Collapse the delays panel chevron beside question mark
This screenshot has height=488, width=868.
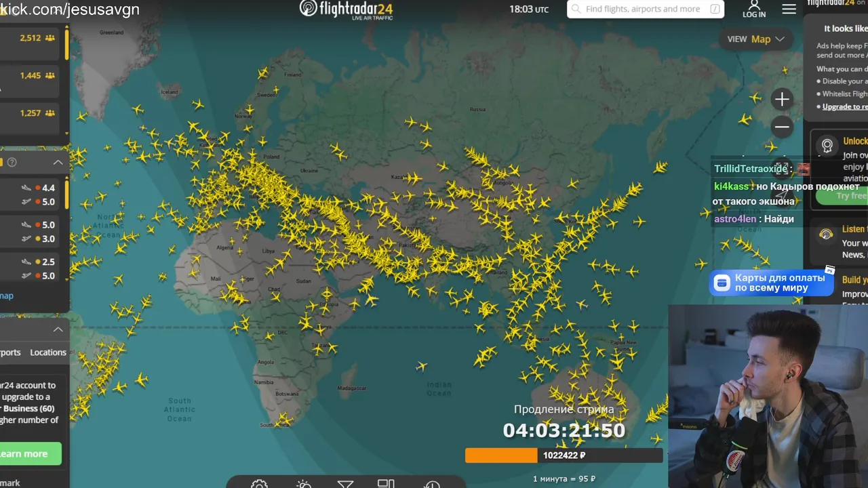58,162
